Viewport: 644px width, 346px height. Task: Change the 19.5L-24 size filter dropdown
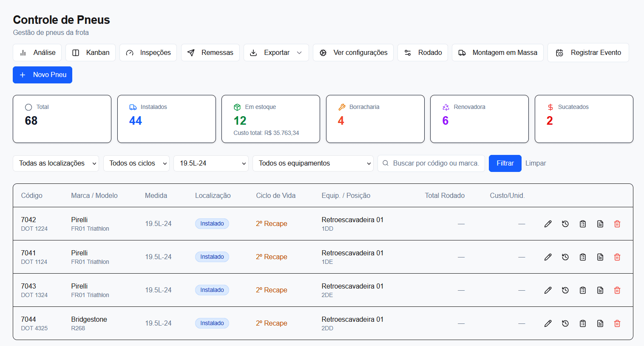[211, 163]
